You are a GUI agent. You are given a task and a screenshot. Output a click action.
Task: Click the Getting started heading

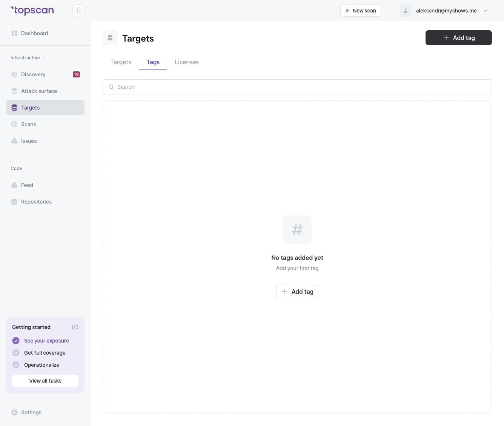click(x=31, y=327)
